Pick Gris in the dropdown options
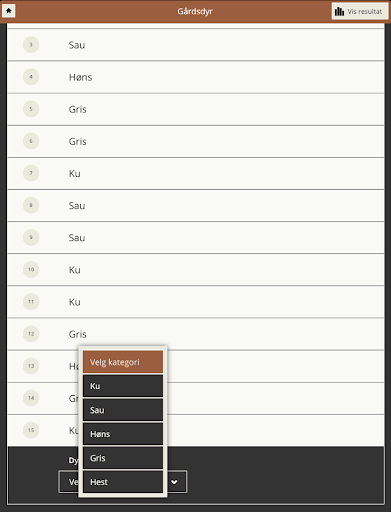Image resolution: width=391 pixels, height=512 pixels. pyautogui.click(x=123, y=458)
